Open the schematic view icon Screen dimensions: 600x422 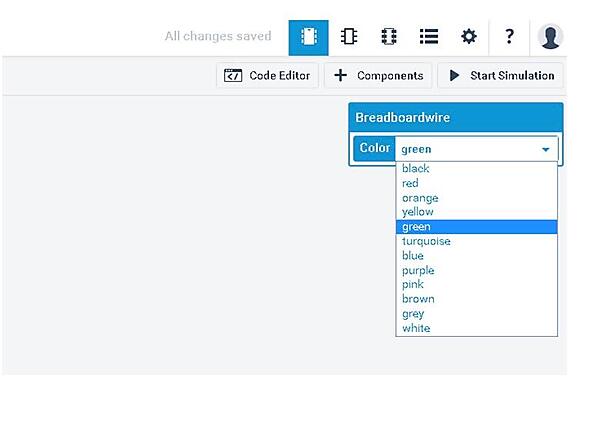(349, 37)
